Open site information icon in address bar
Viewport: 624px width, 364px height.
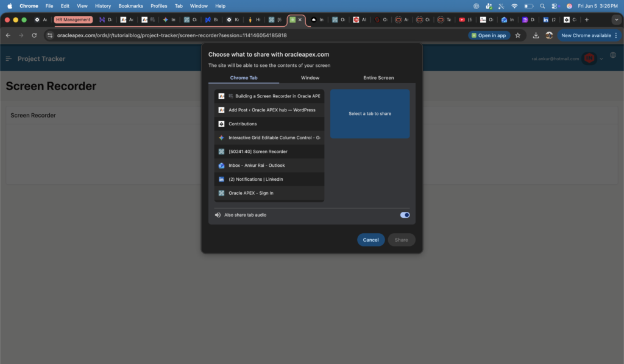click(50, 35)
